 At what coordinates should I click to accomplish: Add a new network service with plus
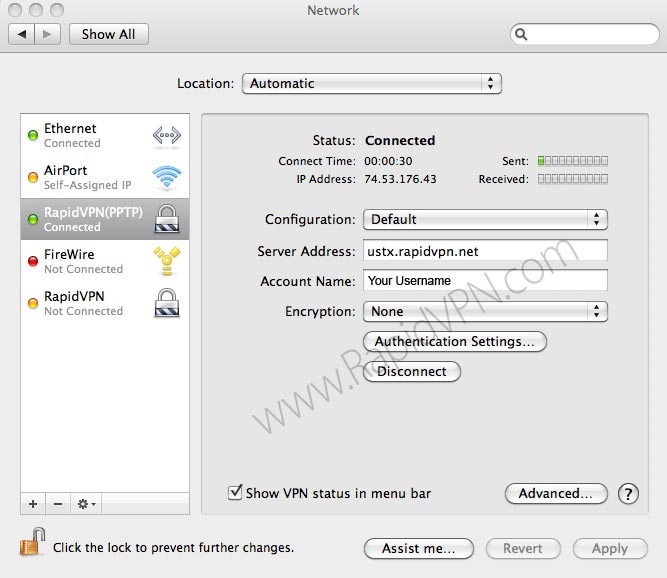[x=33, y=504]
